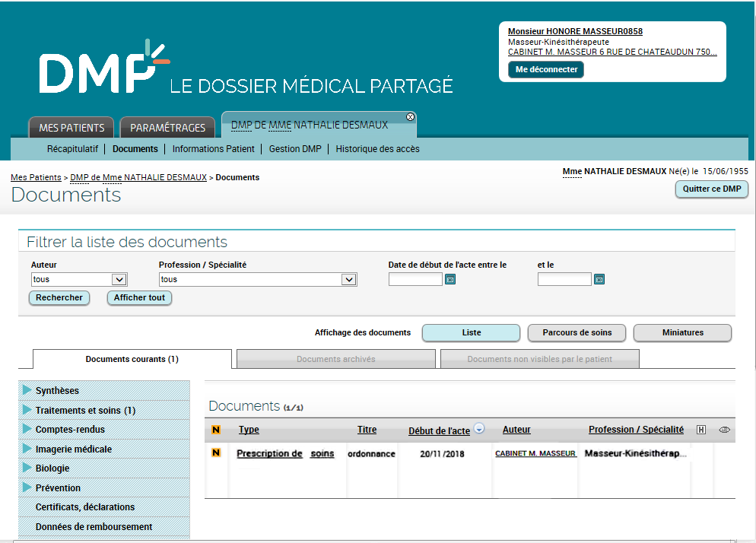
Task: Click the CABINET M. MASSEUR author link in table
Action: (x=535, y=453)
